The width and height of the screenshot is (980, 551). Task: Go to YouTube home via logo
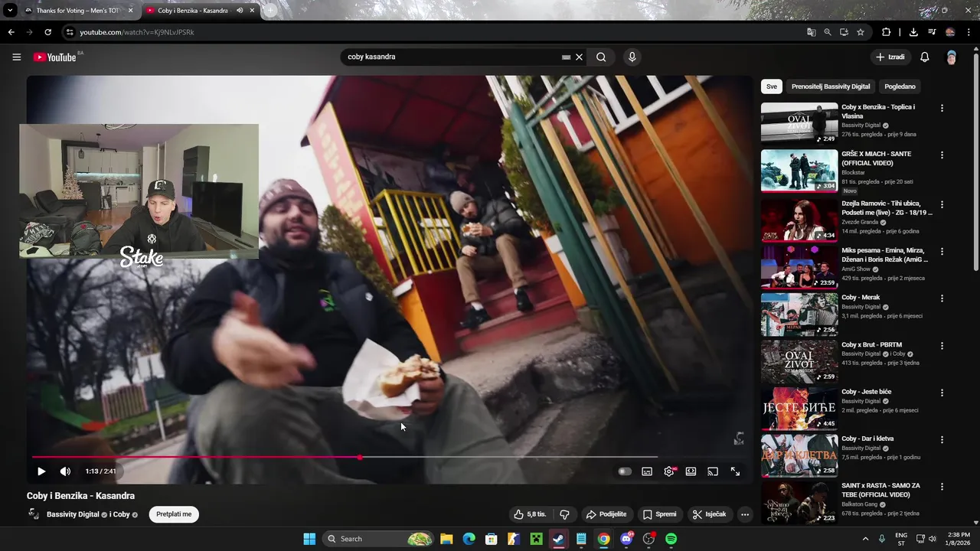[x=54, y=57]
